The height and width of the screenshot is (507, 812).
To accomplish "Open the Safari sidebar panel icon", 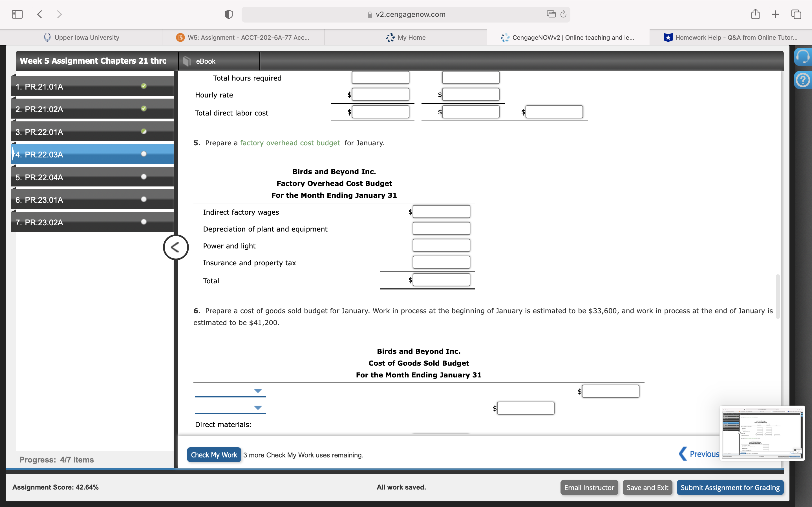I will point(17,14).
